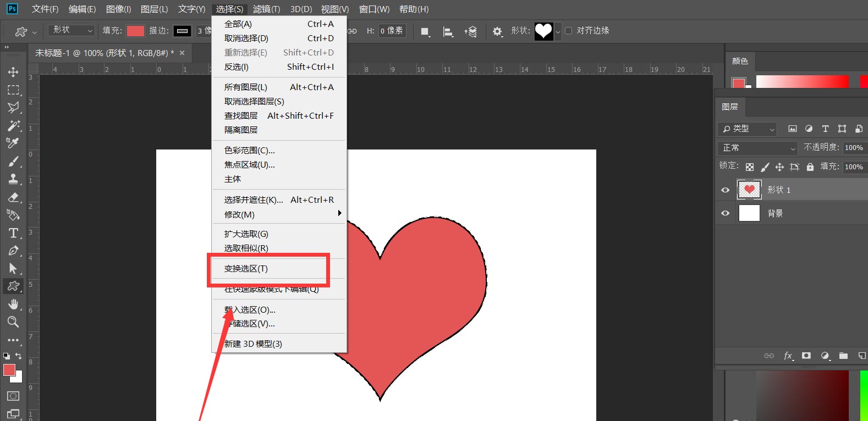Screen dimensions: 868x421
Task: Toggle the shape layer filter
Action: 842,129
